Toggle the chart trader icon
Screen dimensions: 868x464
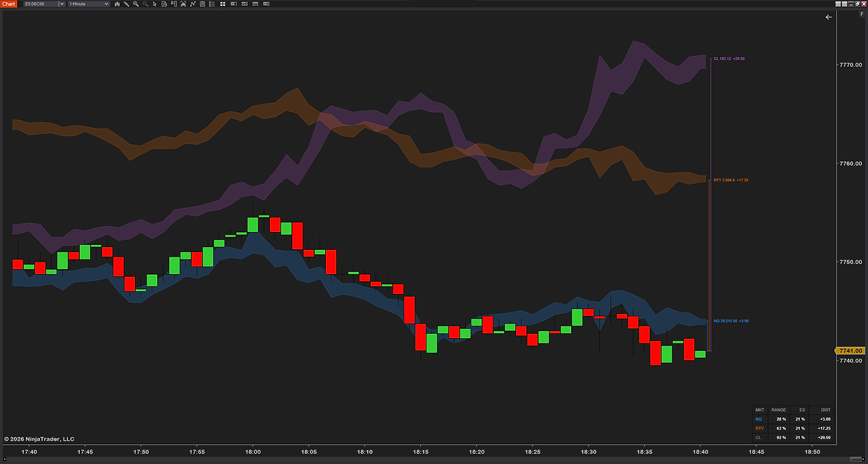pyautogui.click(x=174, y=3)
